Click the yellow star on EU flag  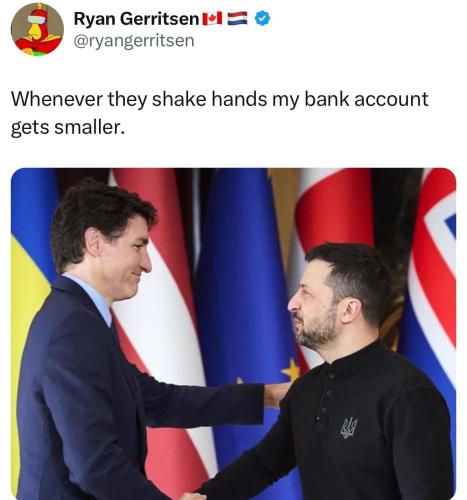pyautogui.click(x=292, y=369)
